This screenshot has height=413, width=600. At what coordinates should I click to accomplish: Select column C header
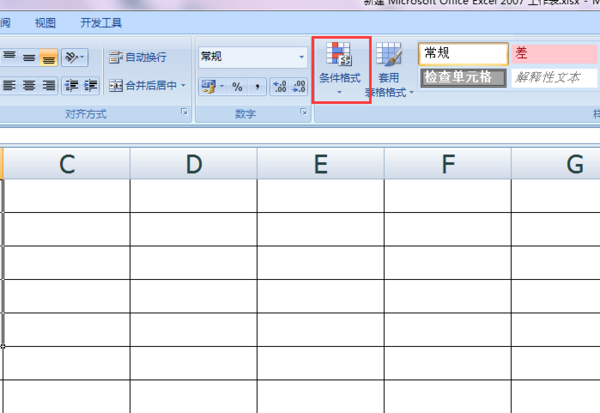(67, 164)
